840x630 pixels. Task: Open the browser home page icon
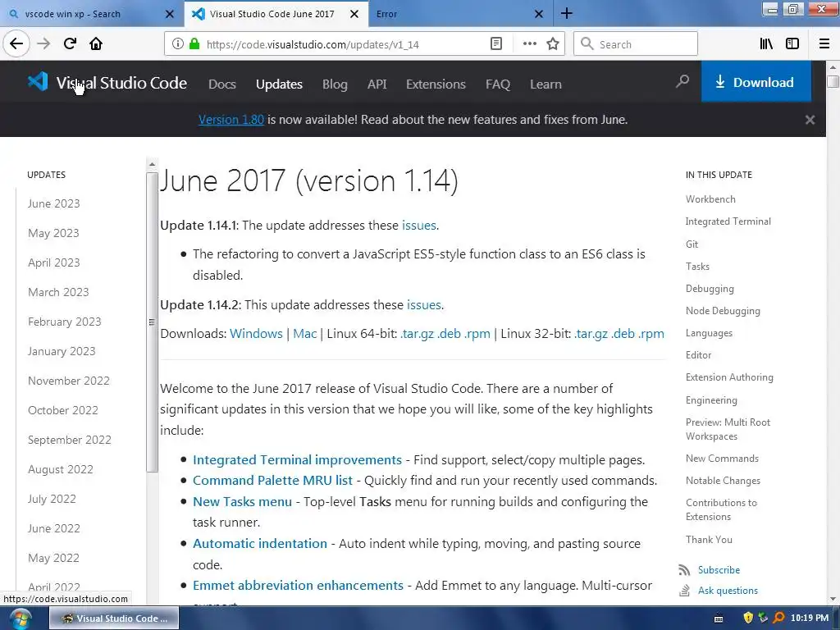pos(96,44)
